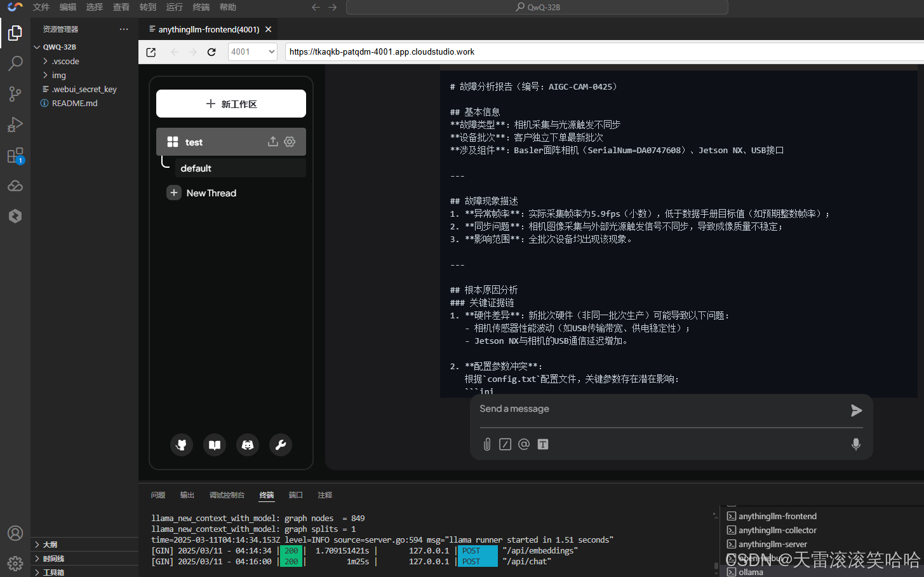Viewport: 924px width, 577px height.
Task: Open the 帮助 menu
Action: click(x=228, y=7)
